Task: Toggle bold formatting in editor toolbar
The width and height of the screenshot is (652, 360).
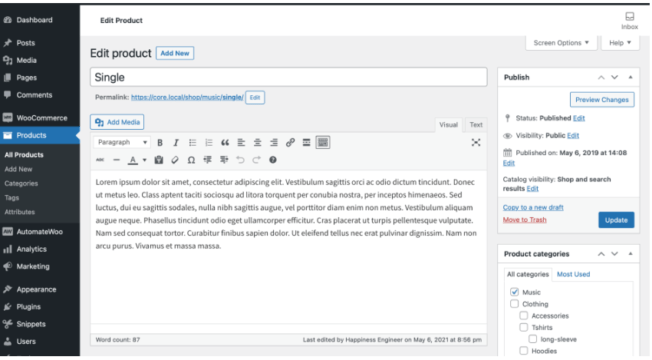Action: tap(160, 143)
